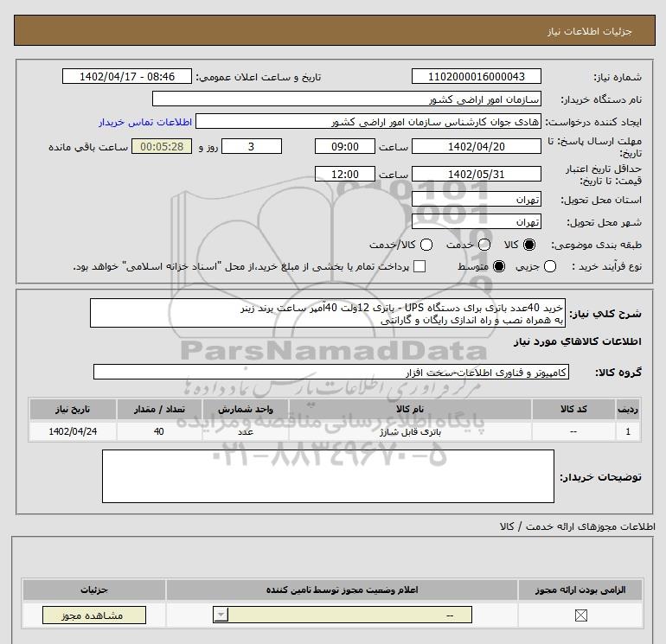The height and width of the screenshot is (644, 666).
Task: Toggle the الزامی بودن ارائه مجوز checkbox
Action: tap(580, 615)
